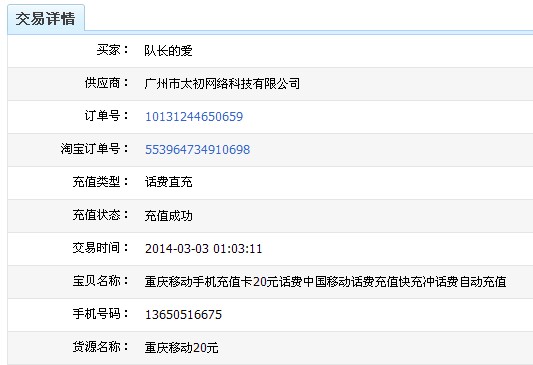533x365 pixels.
Task: Click the 充值类型： label
Action: pos(101,182)
